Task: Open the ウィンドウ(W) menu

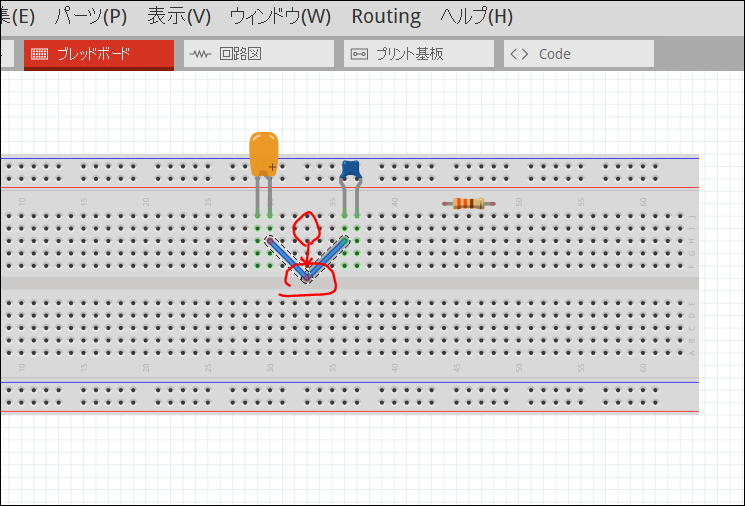Action: coord(280,17)
